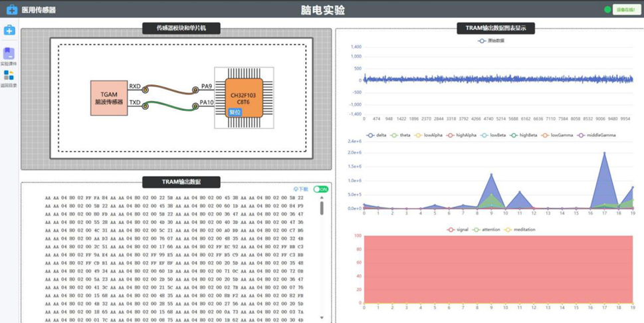Click the medical kit icon in the sidebar
The width and height of the screenshot is (644, 323).
(x=9, y=31)
